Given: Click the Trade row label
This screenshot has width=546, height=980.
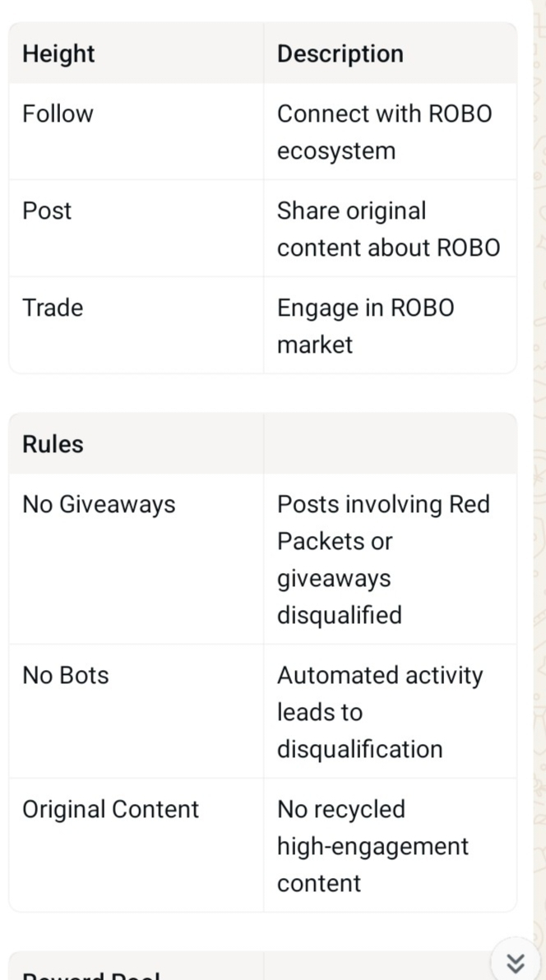Looking at the screenshot, I should (x=53, y=307).
